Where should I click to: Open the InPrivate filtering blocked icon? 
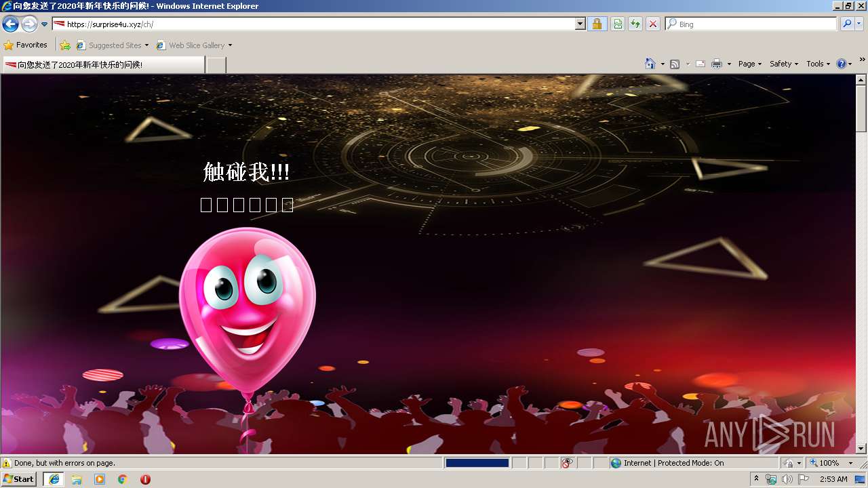(x=567, y=463)
